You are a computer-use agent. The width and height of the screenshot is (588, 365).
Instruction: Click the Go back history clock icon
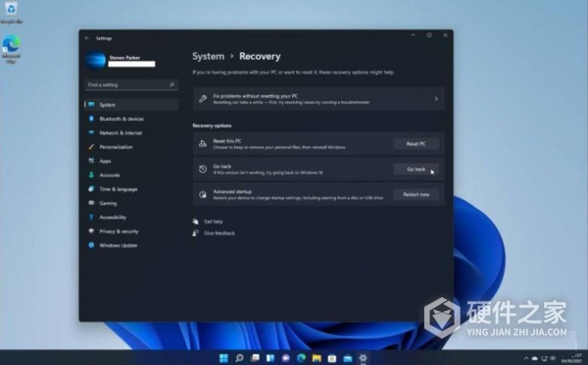tap(203, 169)
